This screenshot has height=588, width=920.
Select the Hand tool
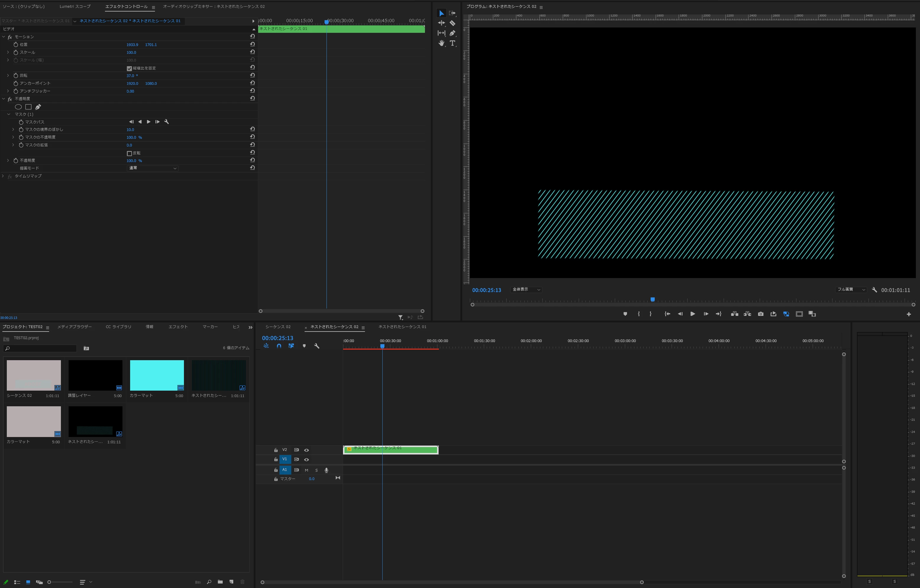pos(441,43)
